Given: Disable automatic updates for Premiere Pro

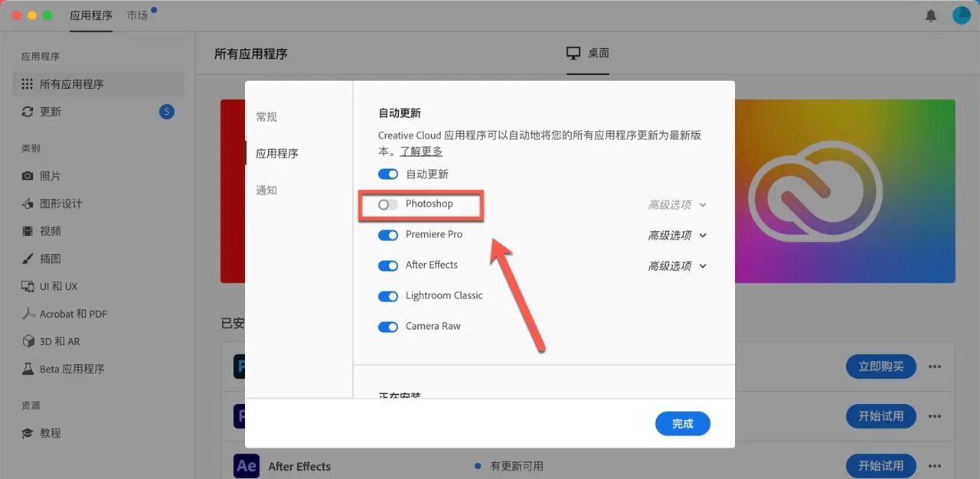Looking at the screenshot, I should pyautogui.click(x=387, y=234).
